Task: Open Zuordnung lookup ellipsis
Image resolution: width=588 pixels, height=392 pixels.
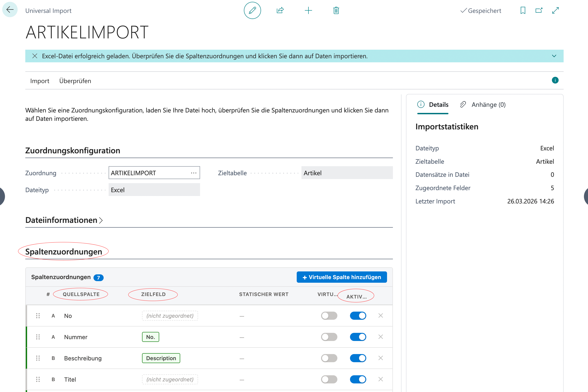Action: point(194,173)
